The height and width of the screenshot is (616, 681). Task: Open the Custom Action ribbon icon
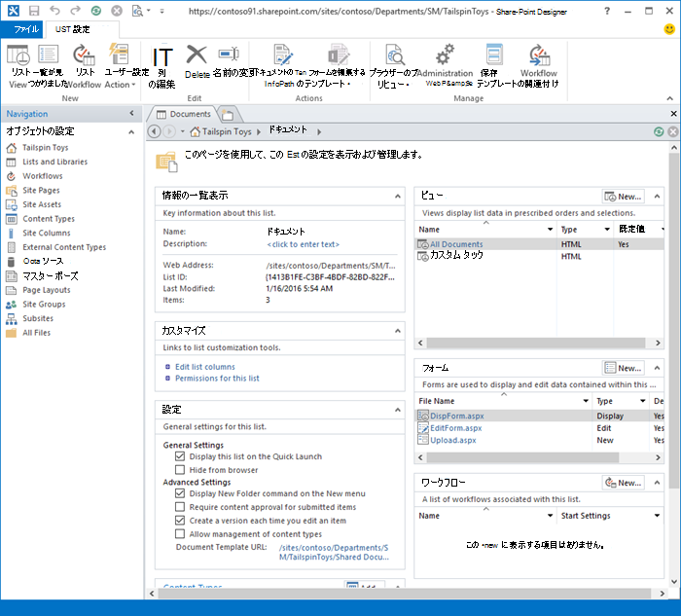119,54
